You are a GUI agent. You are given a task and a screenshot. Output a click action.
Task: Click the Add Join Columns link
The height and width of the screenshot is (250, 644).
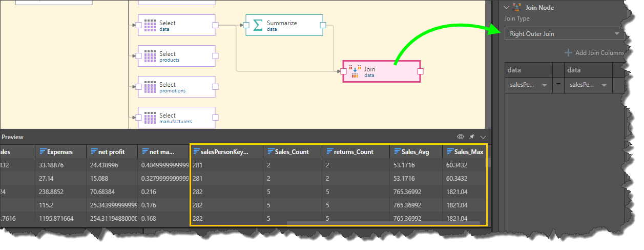click(x=599, y=53)
